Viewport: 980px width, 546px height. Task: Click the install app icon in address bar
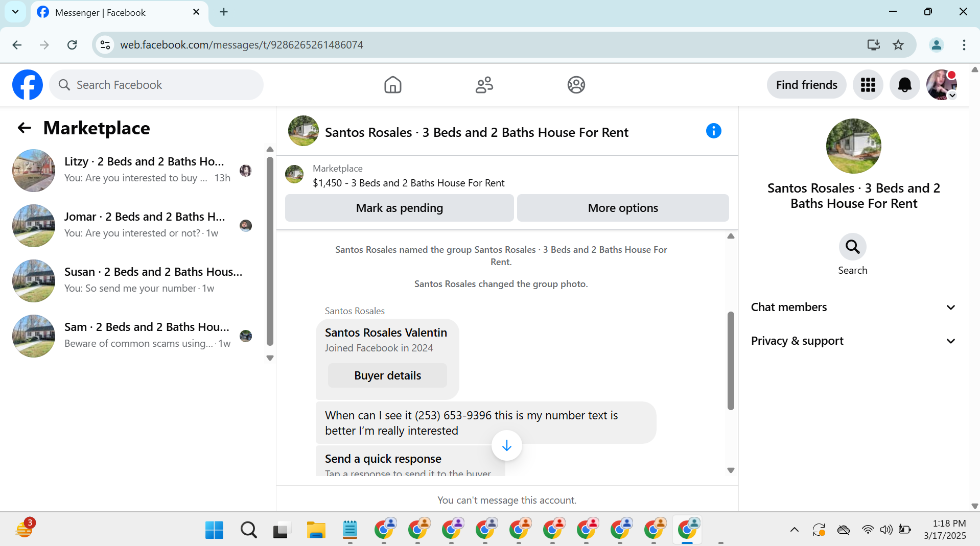click(873, 45)
